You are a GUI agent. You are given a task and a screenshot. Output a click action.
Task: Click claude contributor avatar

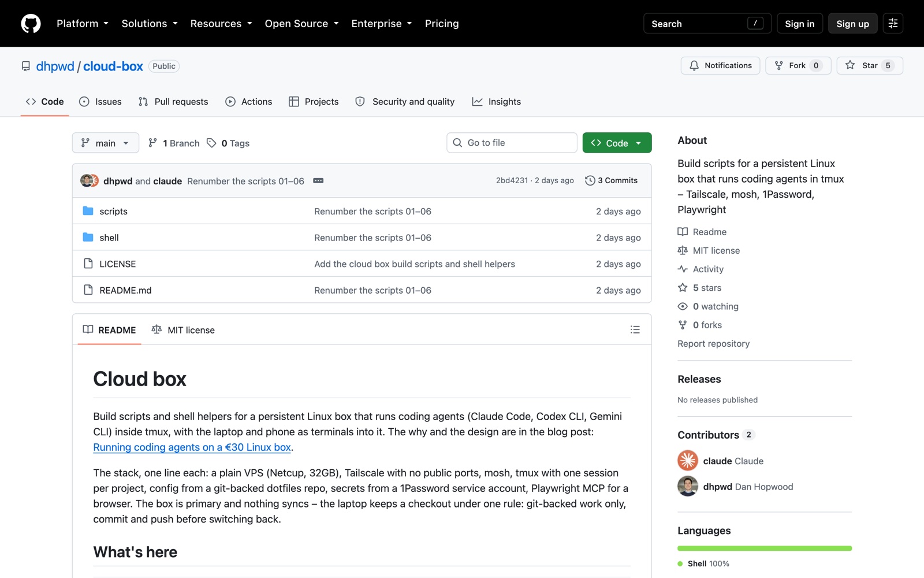click(x=688, y=461)
